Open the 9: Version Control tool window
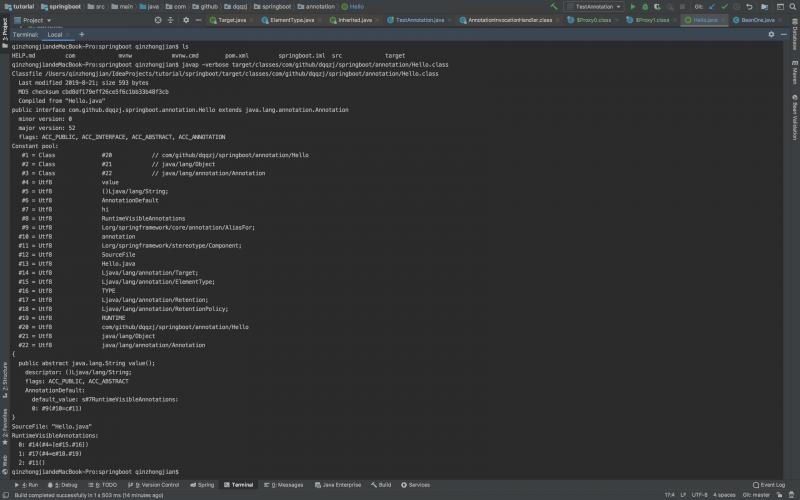Image resolution: width=800 pixels, height=500 pixels. click(x=154, y=485)
